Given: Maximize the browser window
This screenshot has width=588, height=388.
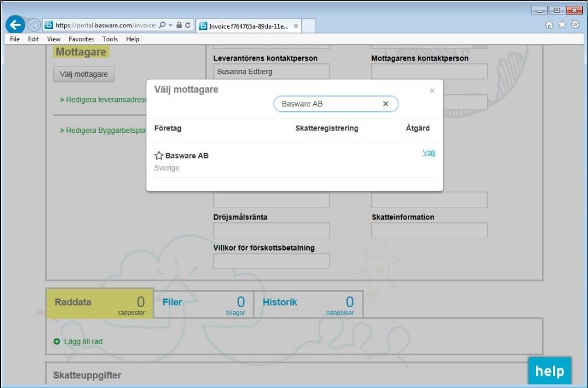Looking at the screenshot, I should [x=557, y=10].
